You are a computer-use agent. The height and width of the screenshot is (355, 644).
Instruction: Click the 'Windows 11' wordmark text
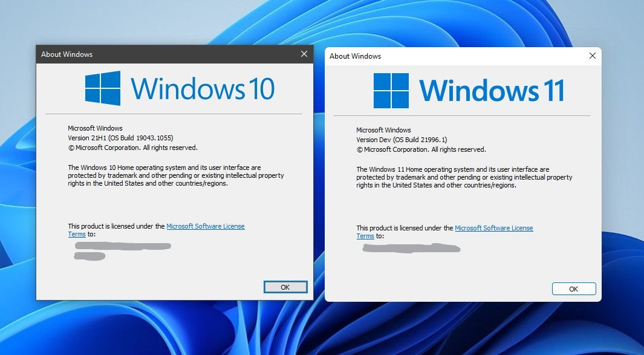coord(492,90)
